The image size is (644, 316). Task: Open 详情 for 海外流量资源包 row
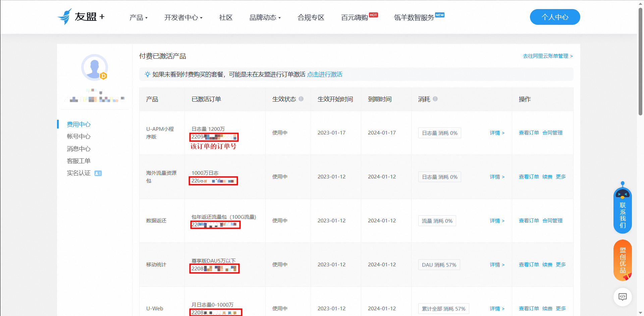point(497,177)
